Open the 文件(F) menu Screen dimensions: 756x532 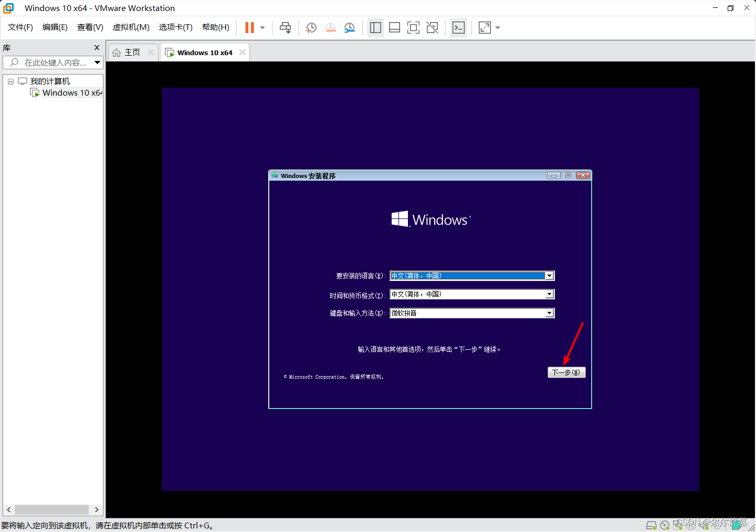[x=20, y=27]
